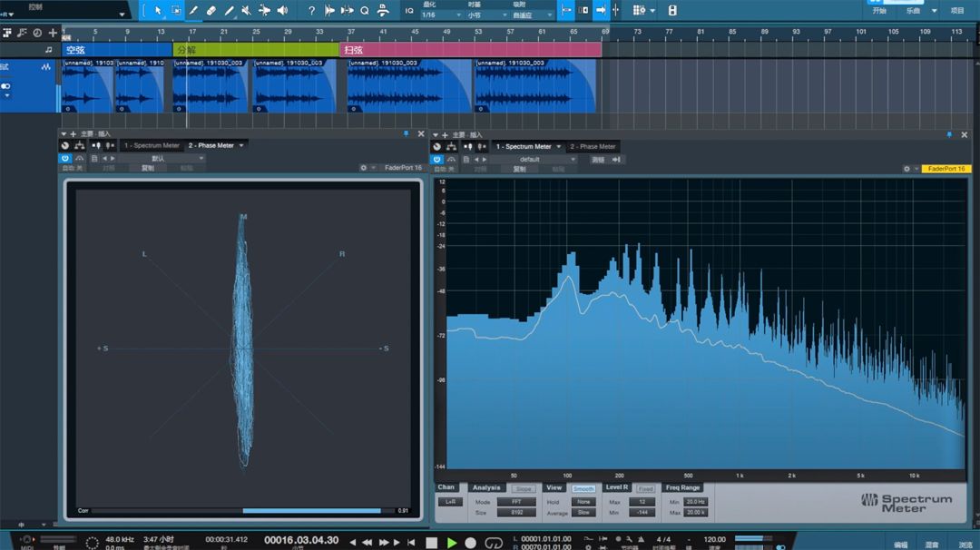
Task: Switch to the Phase Meter tab in right panel
Action: click(x=593, y=146)
